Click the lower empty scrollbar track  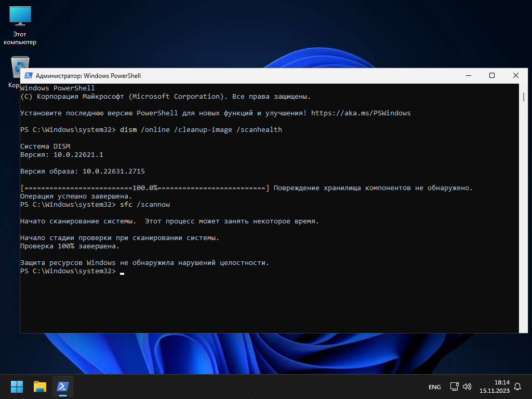point(524,234)
